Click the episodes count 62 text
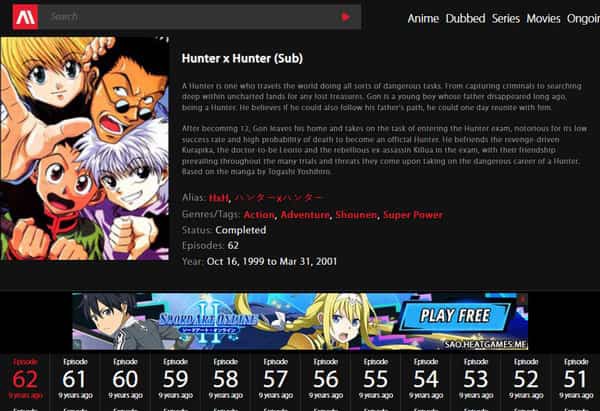 point(233,245)
